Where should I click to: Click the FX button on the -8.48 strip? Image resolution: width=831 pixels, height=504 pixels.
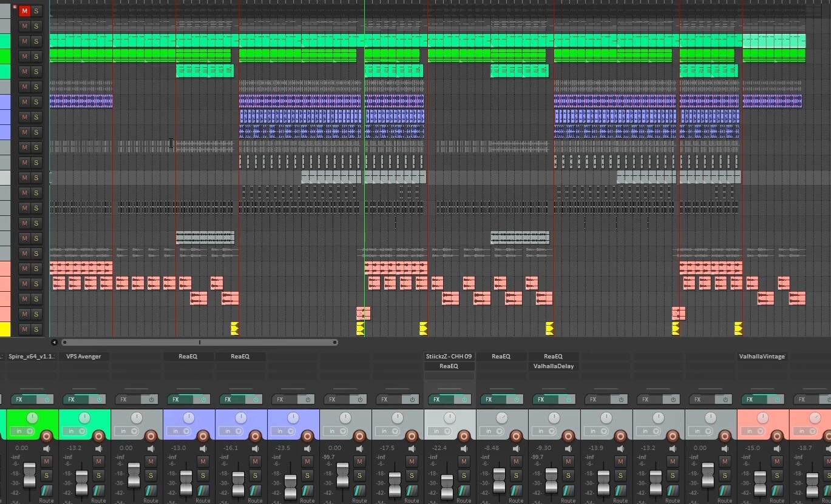coord(489,400)
